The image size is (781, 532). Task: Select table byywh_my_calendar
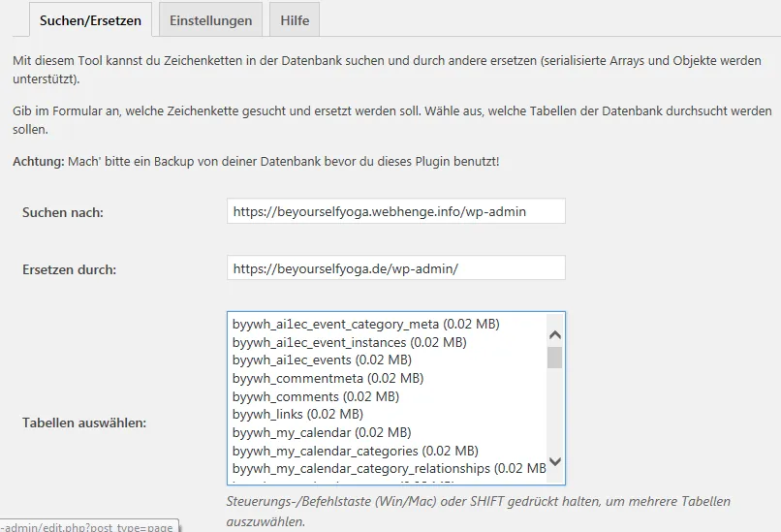click(x=322, y=432)
